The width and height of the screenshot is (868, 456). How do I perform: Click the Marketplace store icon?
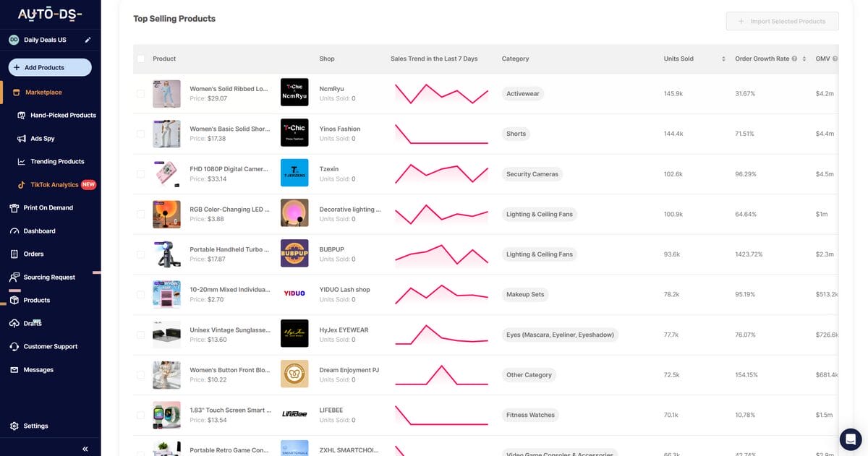pos(17,93)
